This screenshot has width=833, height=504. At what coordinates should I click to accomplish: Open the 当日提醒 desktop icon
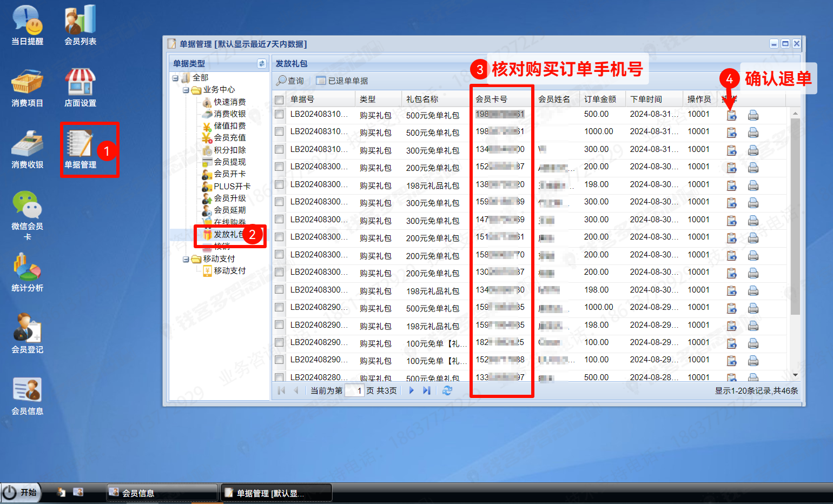[28, 25]
